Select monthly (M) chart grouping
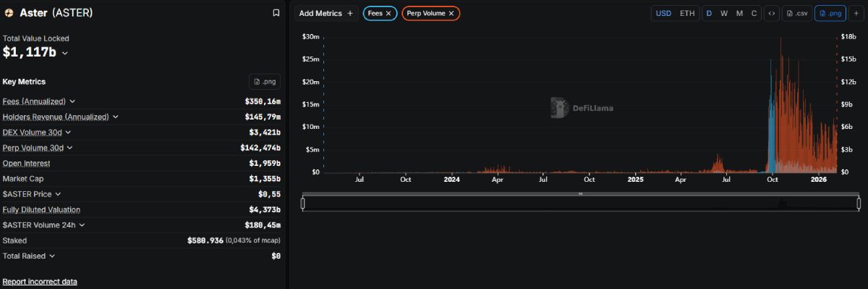Viewport: 868px width, 289px height. click(739, 13)
